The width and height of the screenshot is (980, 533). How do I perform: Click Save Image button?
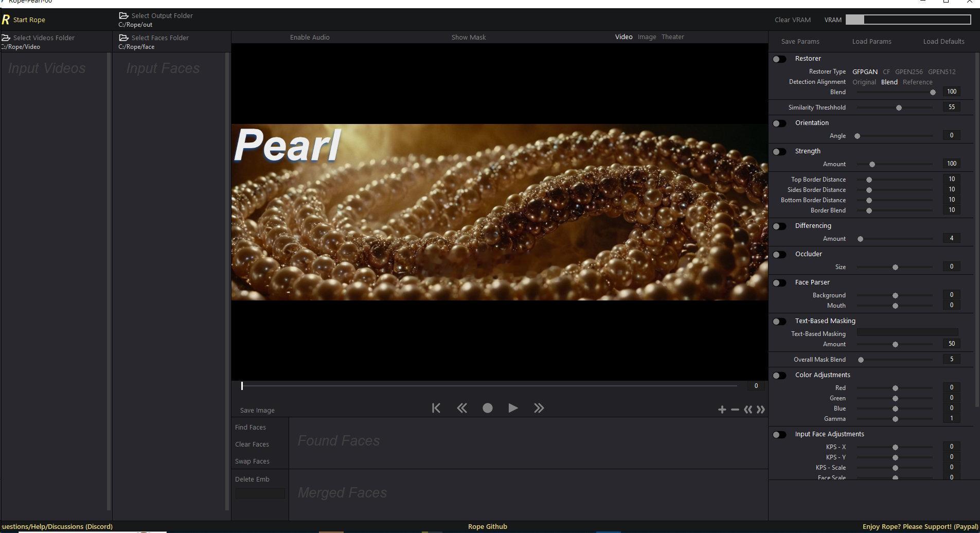click(257, 410)
